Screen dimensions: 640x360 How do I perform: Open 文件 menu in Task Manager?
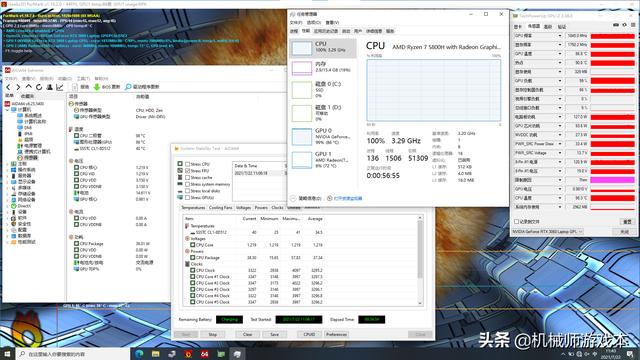pos(296,22)
